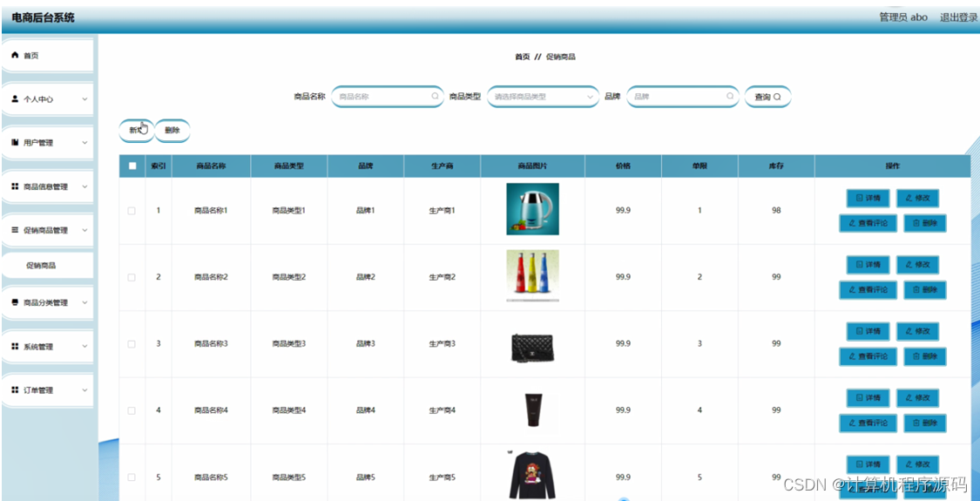This screenshot has height=501, width=980.
Task: Check the checkbox for row 商品名称3
Action: [132, 344]
